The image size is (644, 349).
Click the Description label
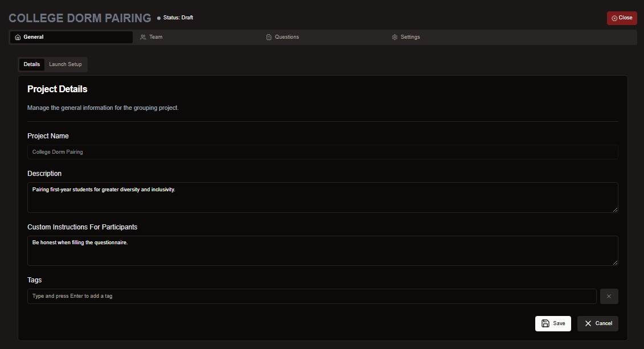(44, 174)
